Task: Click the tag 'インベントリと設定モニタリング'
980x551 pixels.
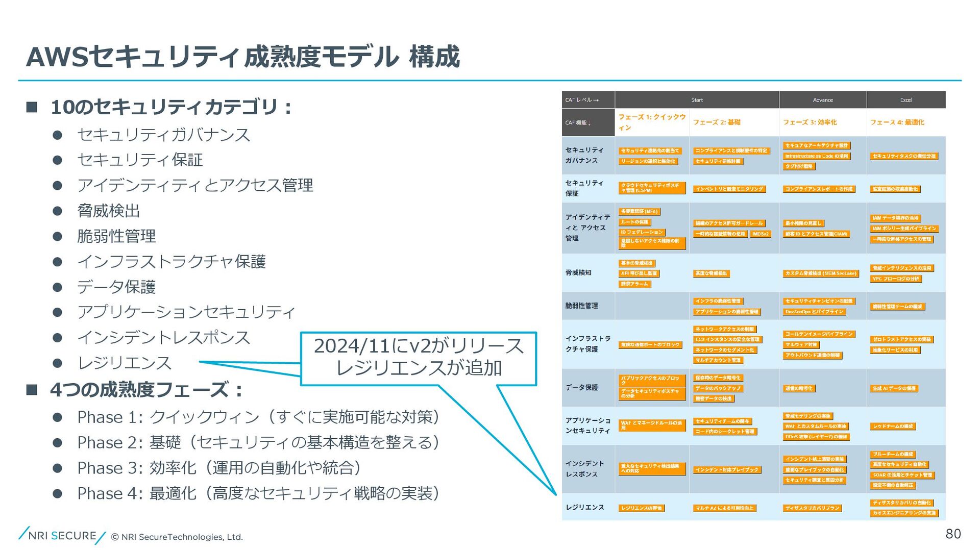Action: (729, 189)
